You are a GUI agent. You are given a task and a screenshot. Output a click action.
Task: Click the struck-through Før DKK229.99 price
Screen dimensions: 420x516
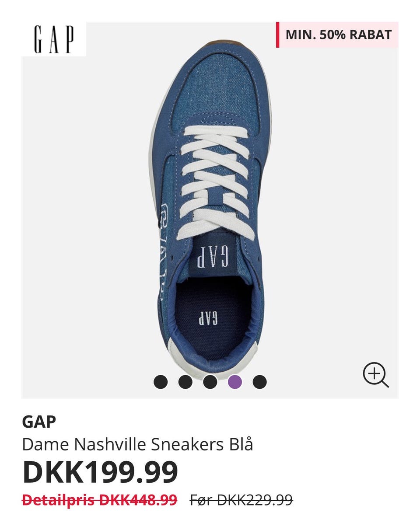241,500
